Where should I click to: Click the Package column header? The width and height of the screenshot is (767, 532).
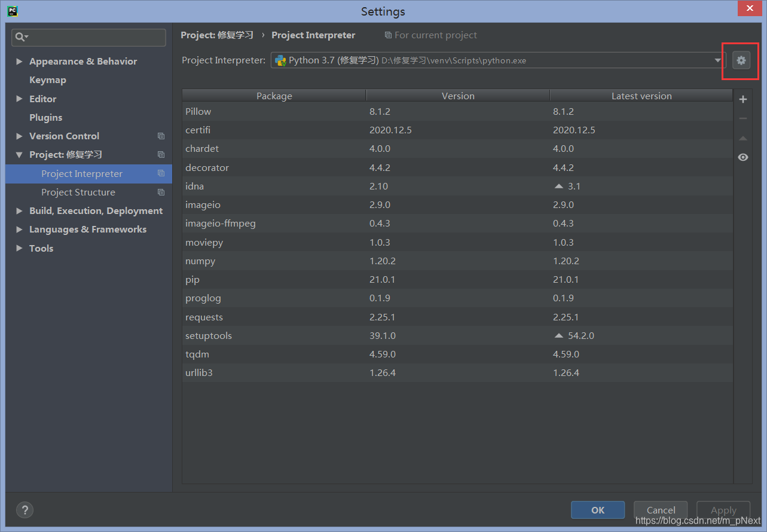(274, 96)
